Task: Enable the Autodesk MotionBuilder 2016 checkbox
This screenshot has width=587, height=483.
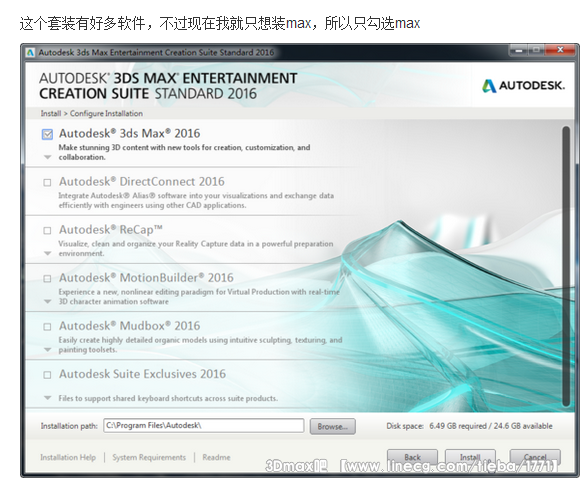Action: coord(47,279)
